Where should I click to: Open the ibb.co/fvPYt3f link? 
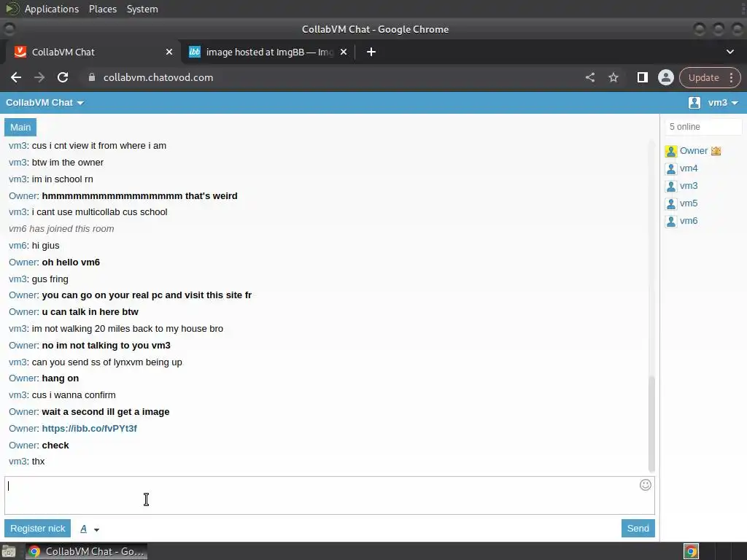(89, 428)
